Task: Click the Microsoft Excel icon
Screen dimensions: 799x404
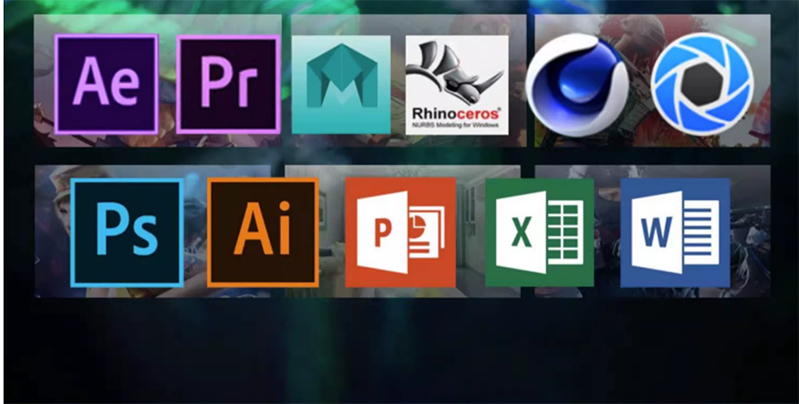Action: (x=540, y=232)
